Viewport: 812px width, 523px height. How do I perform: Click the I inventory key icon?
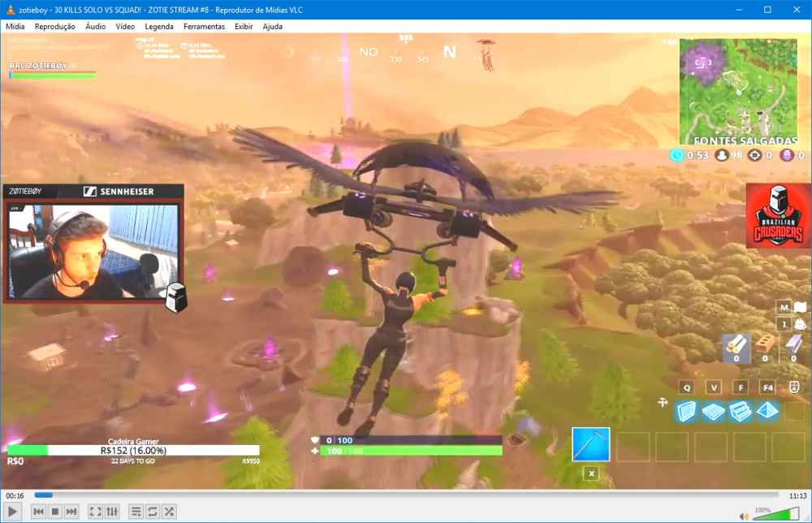coord(784,325)
